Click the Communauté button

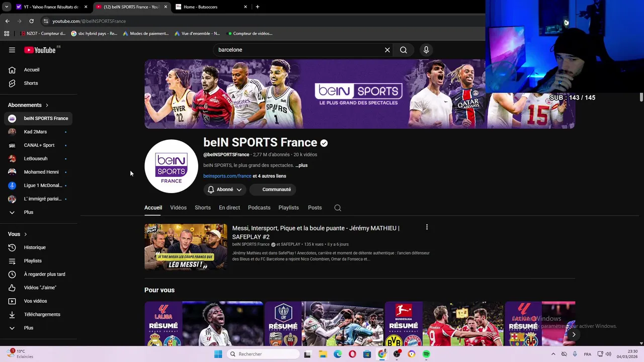coord(273,190)
